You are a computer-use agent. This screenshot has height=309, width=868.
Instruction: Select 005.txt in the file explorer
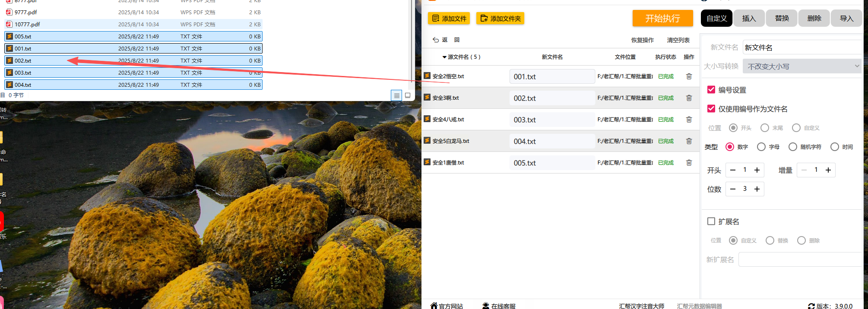coord(133,36)
